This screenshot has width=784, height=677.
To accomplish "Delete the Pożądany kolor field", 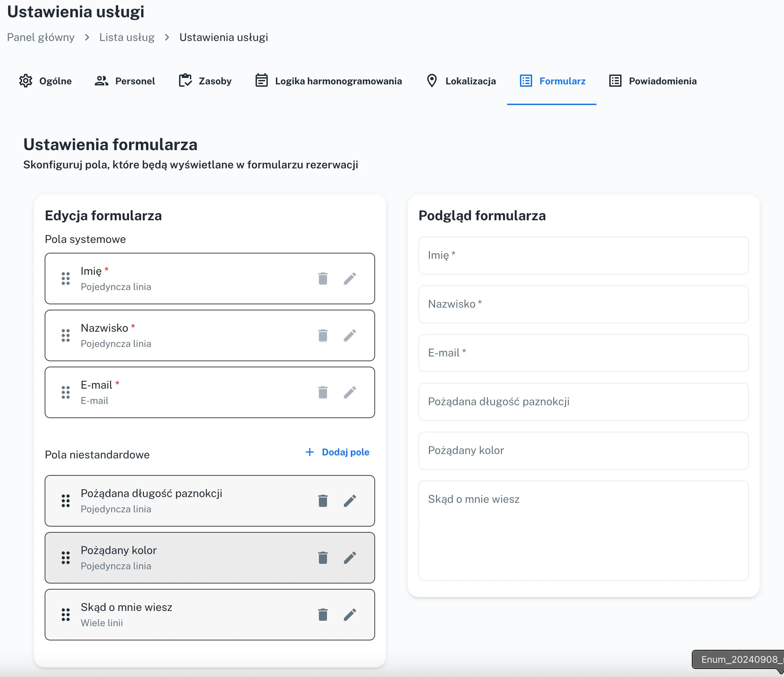I will 322,558.
